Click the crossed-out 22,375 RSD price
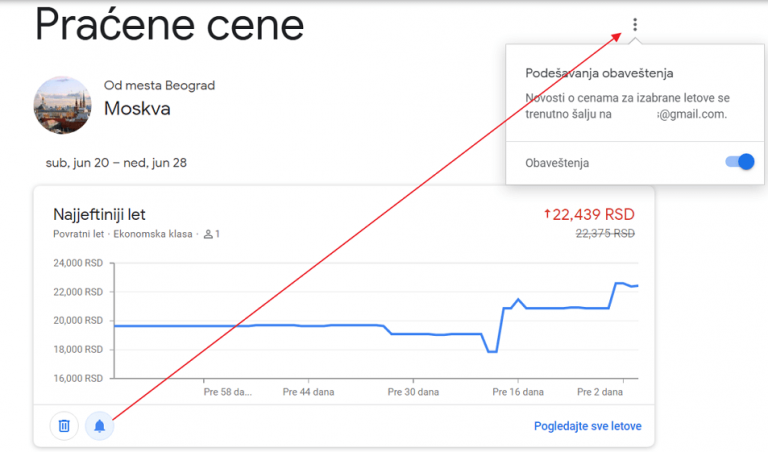Viewport: 768px width, 452px height. (605, 234)
